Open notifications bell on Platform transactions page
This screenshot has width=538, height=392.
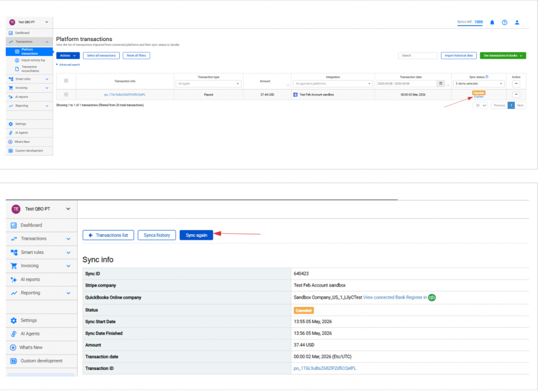(492, 22)
